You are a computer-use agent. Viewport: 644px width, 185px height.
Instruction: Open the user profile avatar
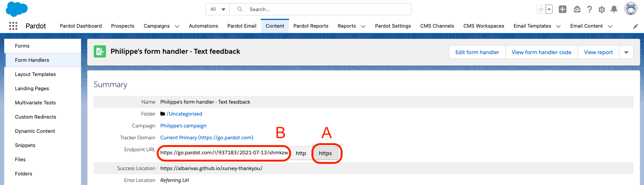point(631,8)
